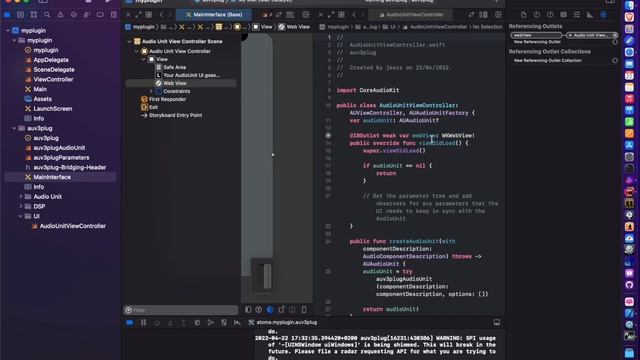The height and width of the screenshot is (360, 640).
Task: Open the Breakpoint navigator icon
Action: pyautogui.click(x=100, y=15)
